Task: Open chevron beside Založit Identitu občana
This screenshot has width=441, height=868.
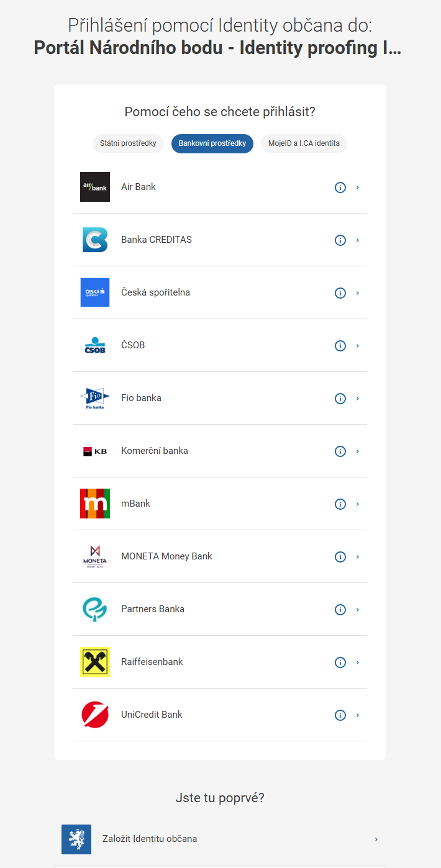Action: pos(376,839)
